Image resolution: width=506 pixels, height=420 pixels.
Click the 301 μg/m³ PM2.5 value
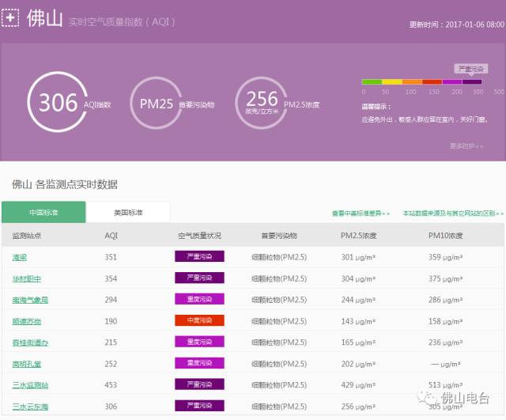click(358, 257)
